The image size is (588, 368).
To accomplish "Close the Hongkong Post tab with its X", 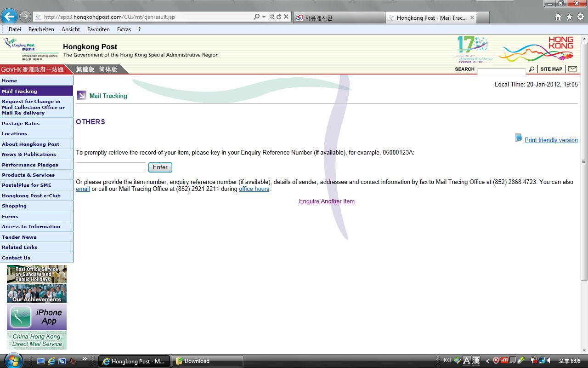I will click(x=472, y=17).
